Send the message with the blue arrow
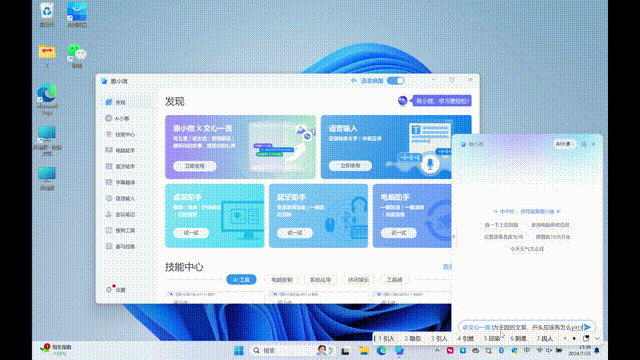The height and width of the screenshot is (360, 640). 587,327
